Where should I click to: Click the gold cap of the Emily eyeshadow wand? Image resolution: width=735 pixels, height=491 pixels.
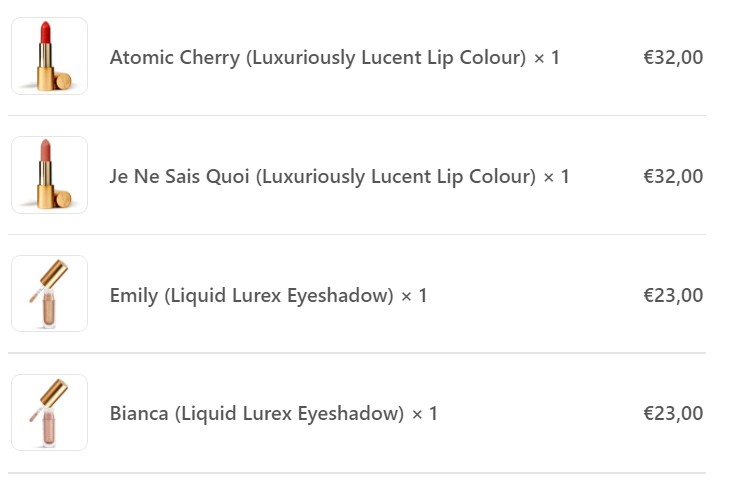54,273
